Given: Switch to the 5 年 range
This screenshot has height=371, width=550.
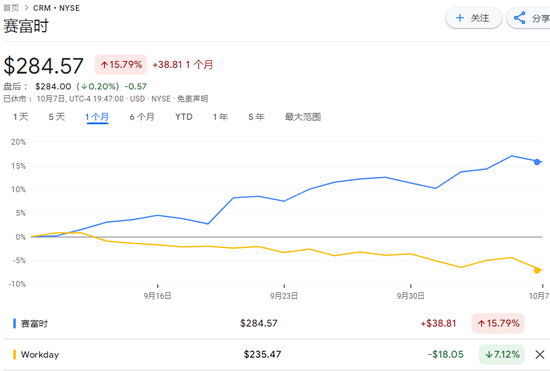Looking at the screenshot, I should pos(256,117).
